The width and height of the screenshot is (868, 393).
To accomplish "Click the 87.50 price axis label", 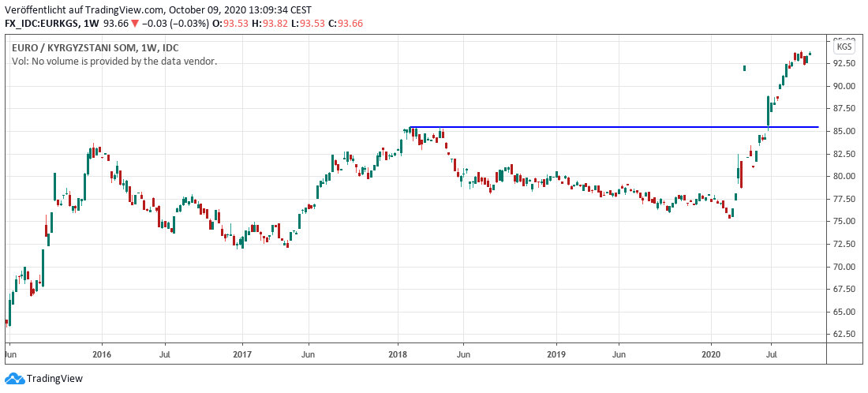I will pyautogui.click(x=844, y=109).
